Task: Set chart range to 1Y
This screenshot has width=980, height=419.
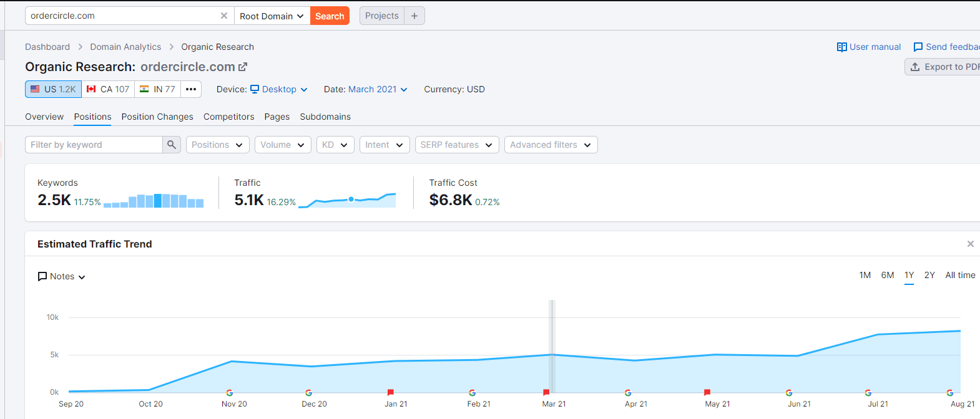Action: pyautogui.click(x=909, y=275)
